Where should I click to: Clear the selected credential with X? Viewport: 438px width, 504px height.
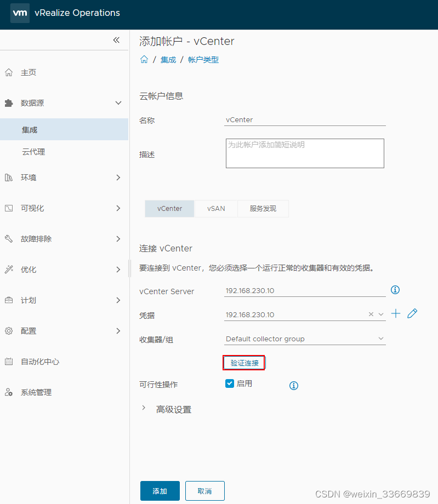(x=371, y=314)
